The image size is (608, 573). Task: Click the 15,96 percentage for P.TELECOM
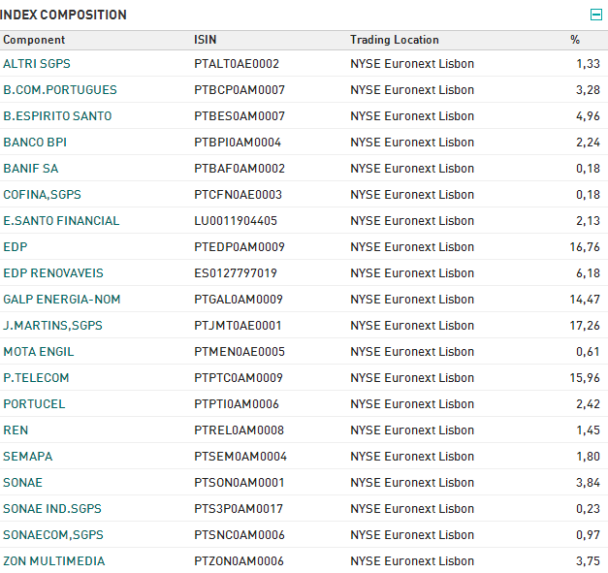(585, 378)
